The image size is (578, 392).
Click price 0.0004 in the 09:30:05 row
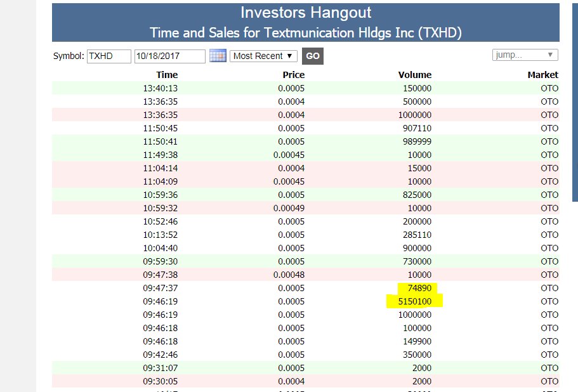click(291, 381)
